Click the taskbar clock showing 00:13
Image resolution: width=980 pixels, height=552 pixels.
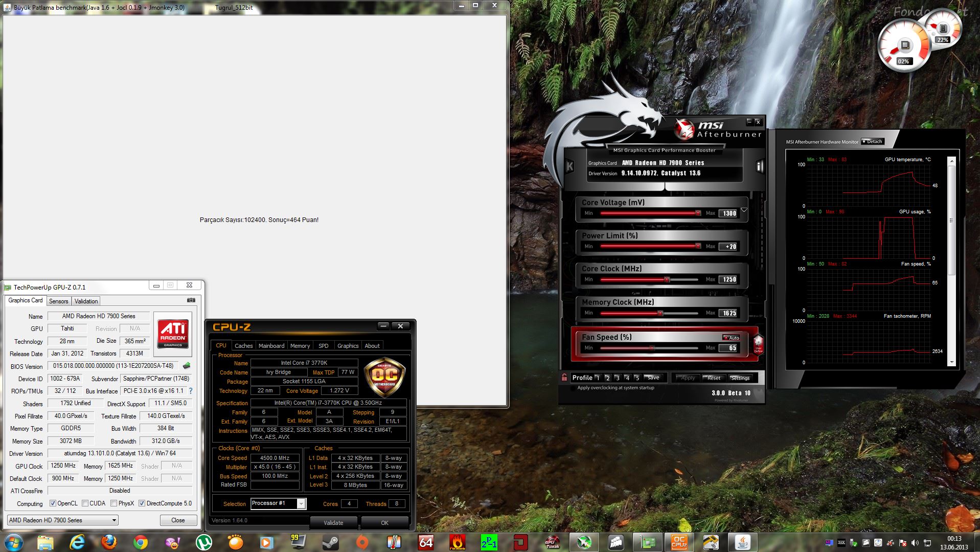[954, 539]
